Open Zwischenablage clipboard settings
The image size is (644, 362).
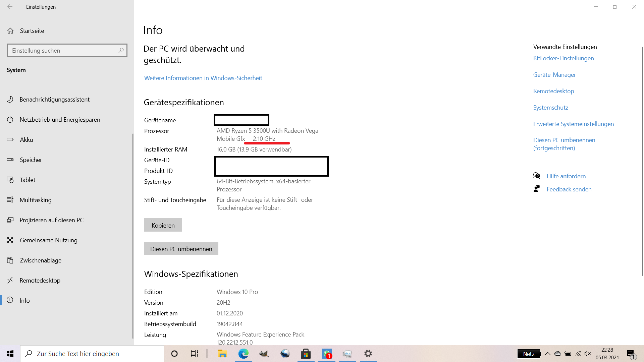(40, 260)
